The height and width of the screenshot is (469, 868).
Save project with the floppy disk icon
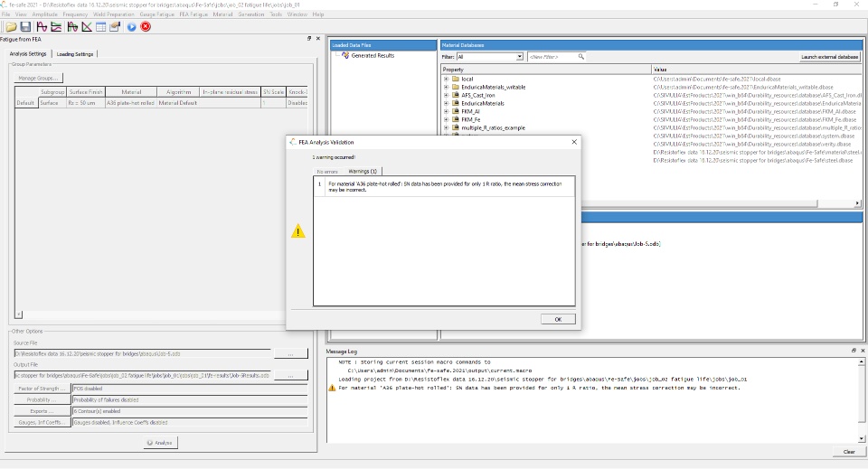tap(25, 26)
